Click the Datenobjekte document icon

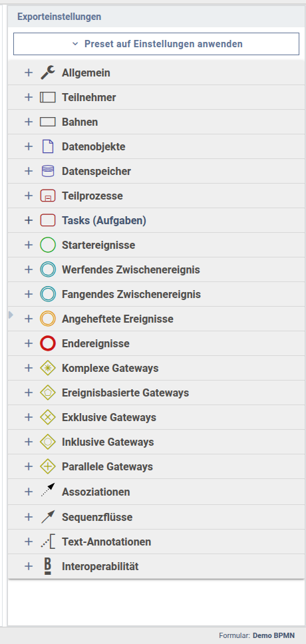click(48, 146)
